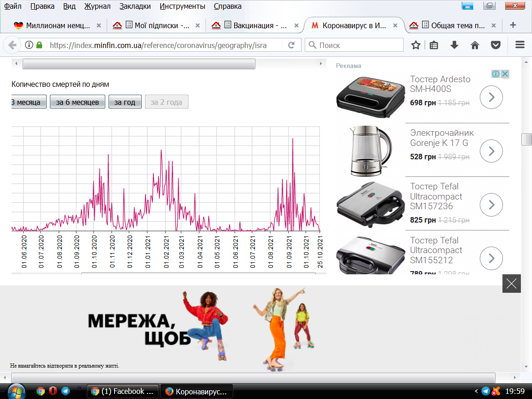The height and width of the screenshot is (399, 532).
Task: Click the bottom page horizontal scrollbar thumb
Action: tap(253, 378)
